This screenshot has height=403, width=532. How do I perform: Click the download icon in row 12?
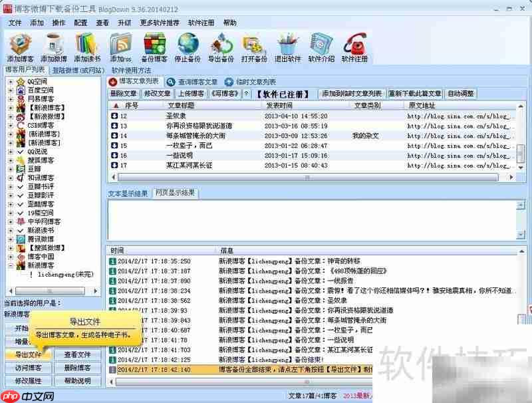click(114, 116)
